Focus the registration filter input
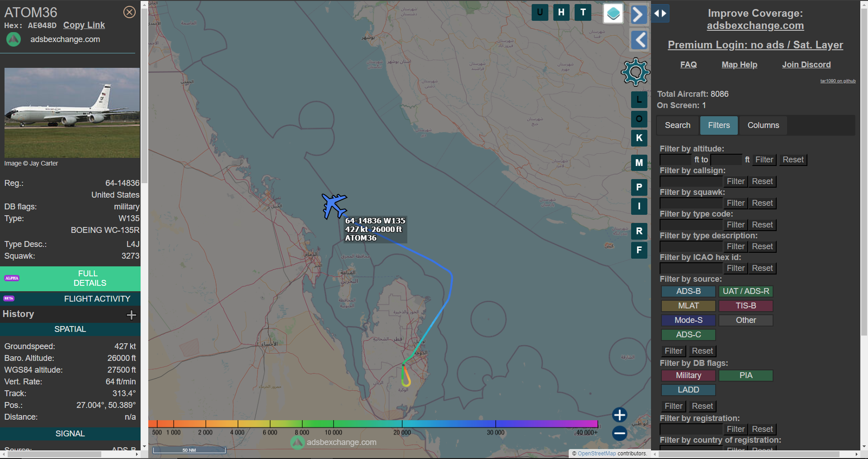 point(691,430)
